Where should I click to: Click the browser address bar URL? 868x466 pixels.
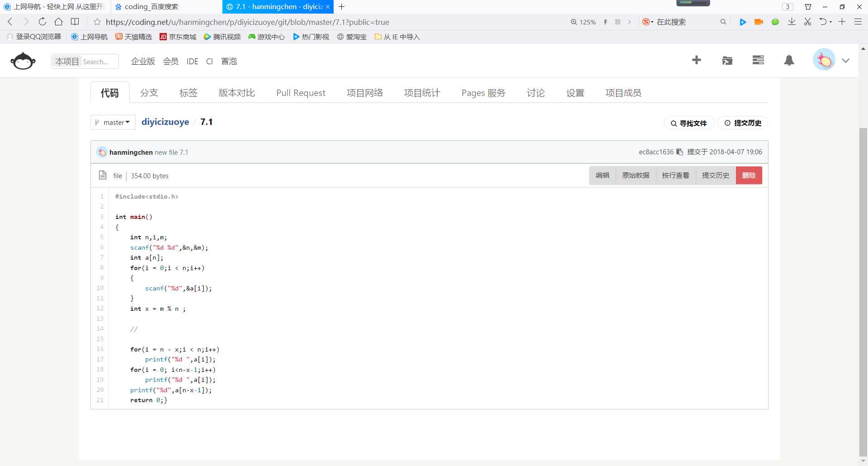tap(247, 22)
